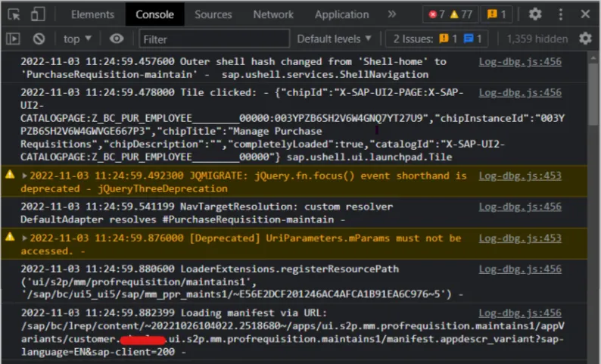The height and width of the screenshot is (364, 601).
Task: Create live expression with the eye icon
Action: tap(116, 39)
